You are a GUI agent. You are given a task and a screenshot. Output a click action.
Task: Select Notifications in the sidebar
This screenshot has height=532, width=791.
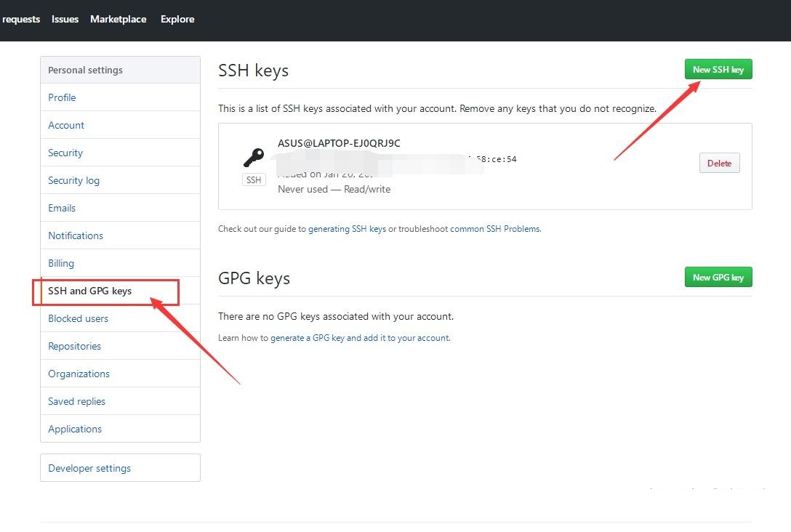[76, 235]
